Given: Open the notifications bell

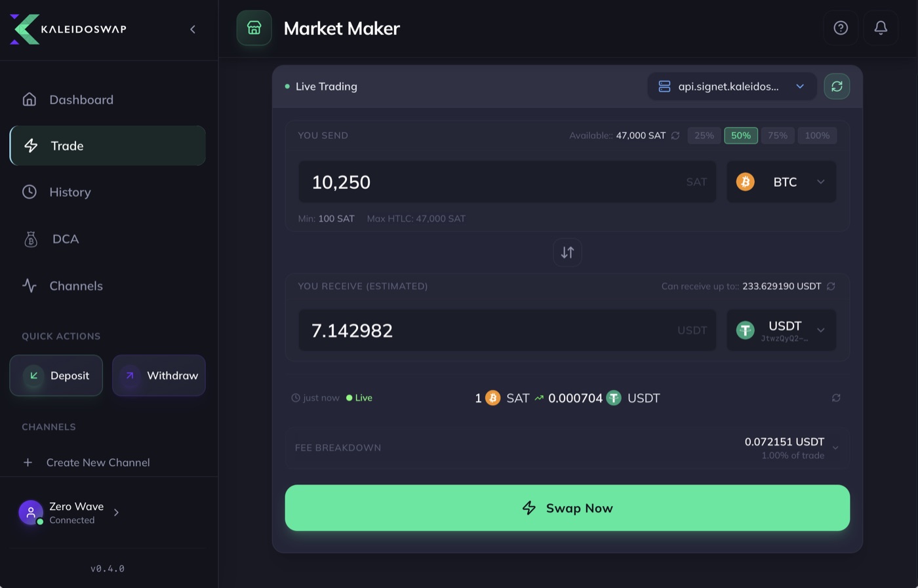Looking at the screenshot, I should (881, 28).
